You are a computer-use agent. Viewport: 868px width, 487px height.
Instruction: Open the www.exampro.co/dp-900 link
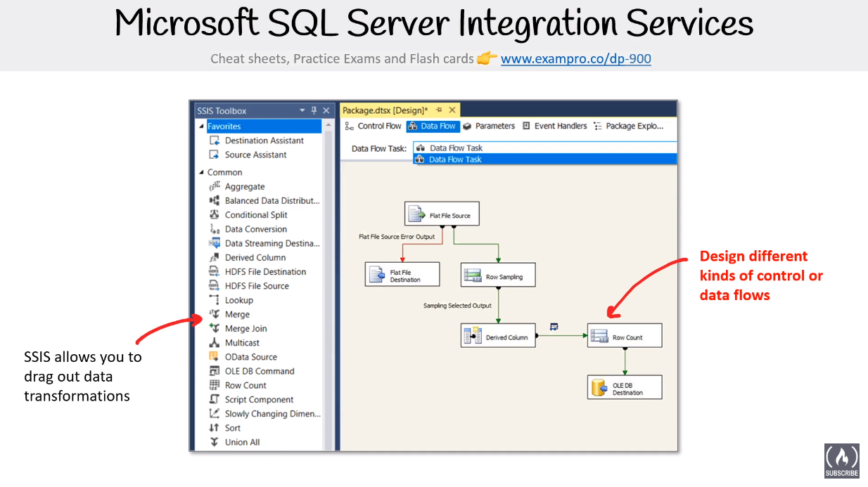(576, 59)
